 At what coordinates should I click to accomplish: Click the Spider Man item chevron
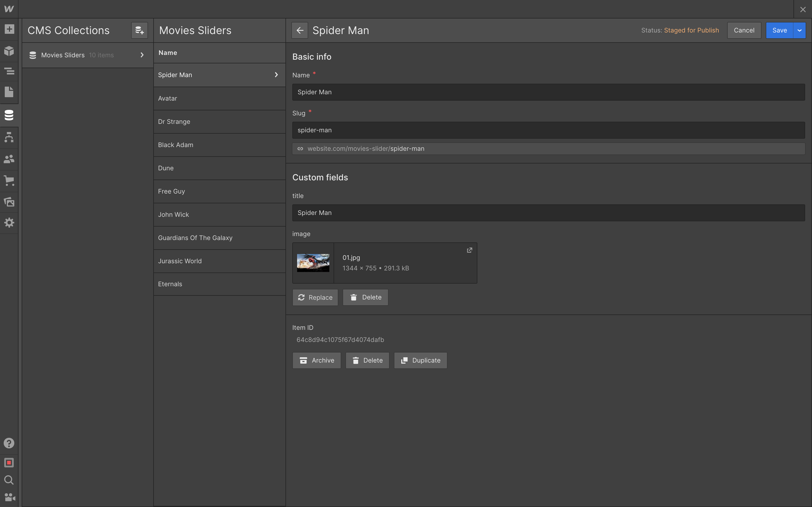276,75
